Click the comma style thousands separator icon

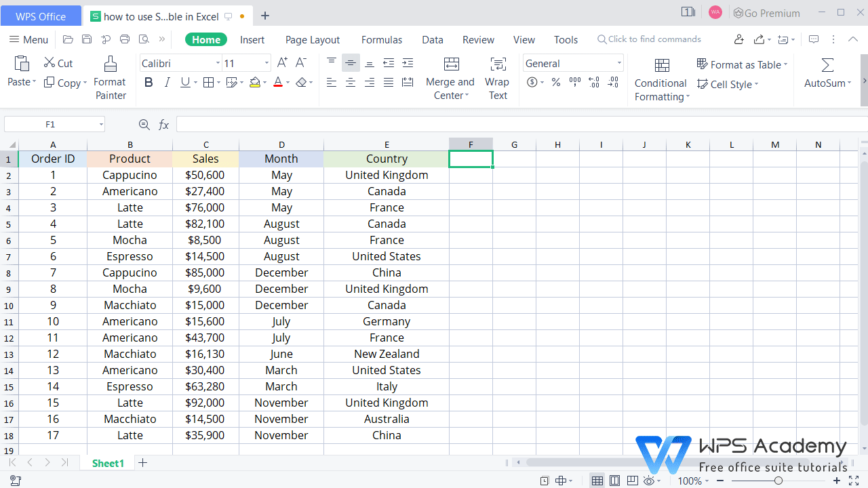click(x=574, y=82)
